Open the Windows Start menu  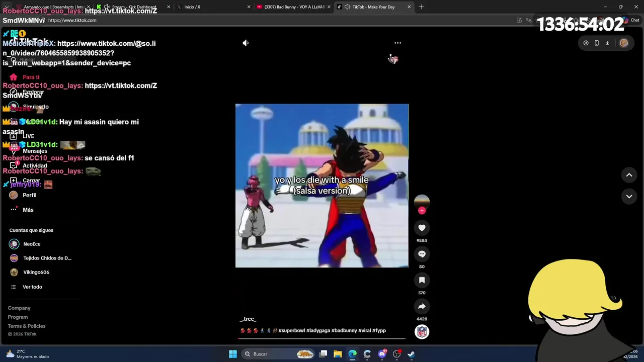[x=233, y=354]
